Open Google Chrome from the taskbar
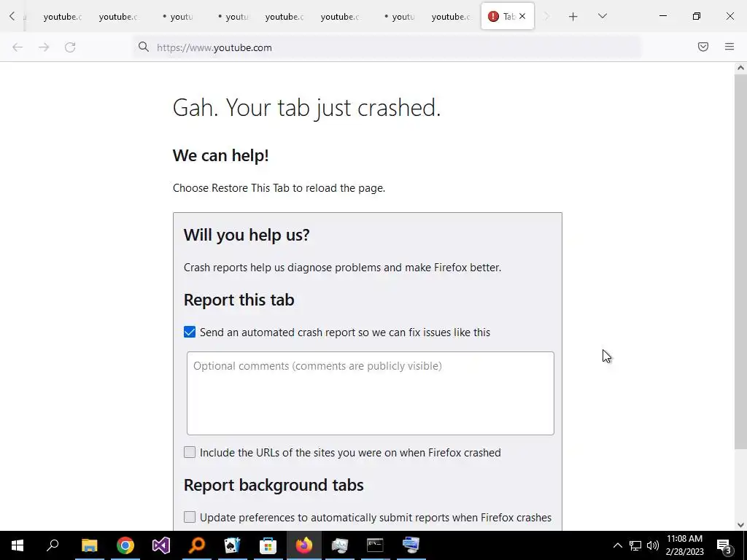Image resolution: width=747 pixels, height=560 pixels. pyautogui.click(x=125, y=545)
